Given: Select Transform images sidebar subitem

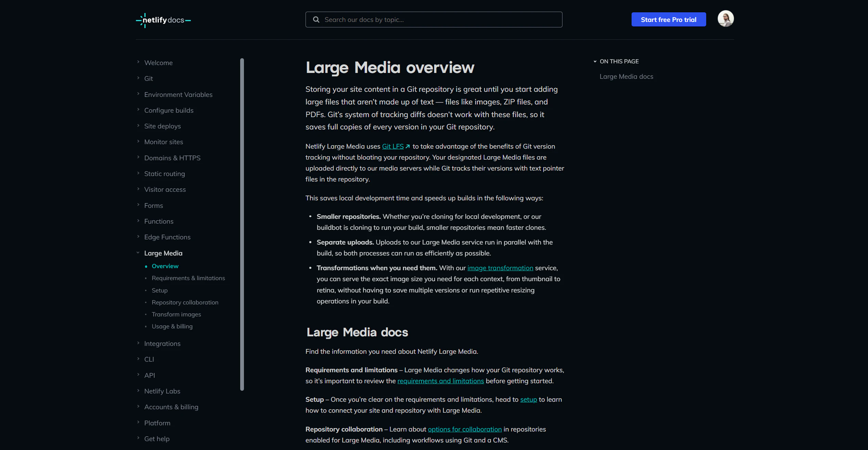Looking at the screenshot, I should [x=176, y=314].
